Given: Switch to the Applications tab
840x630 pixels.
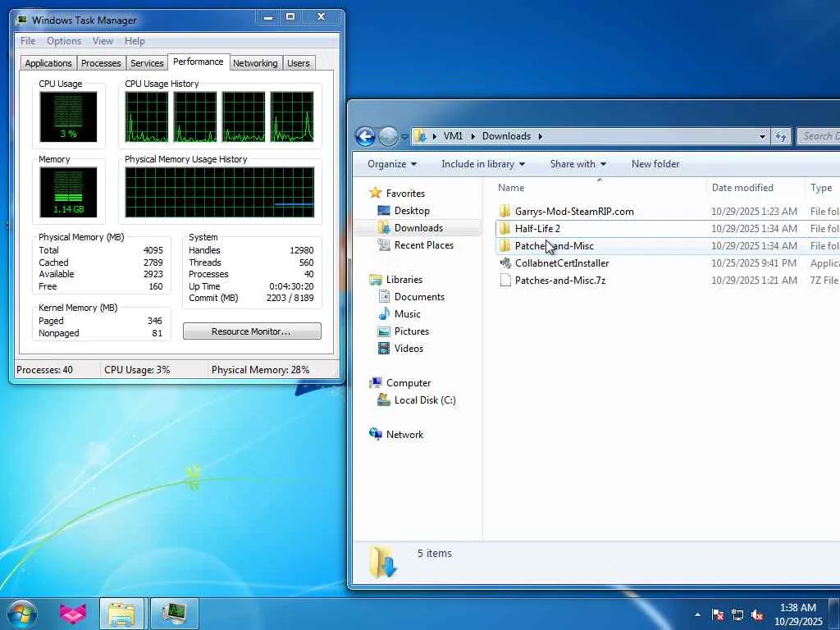Looking at the screenshot, I should 48,63.
